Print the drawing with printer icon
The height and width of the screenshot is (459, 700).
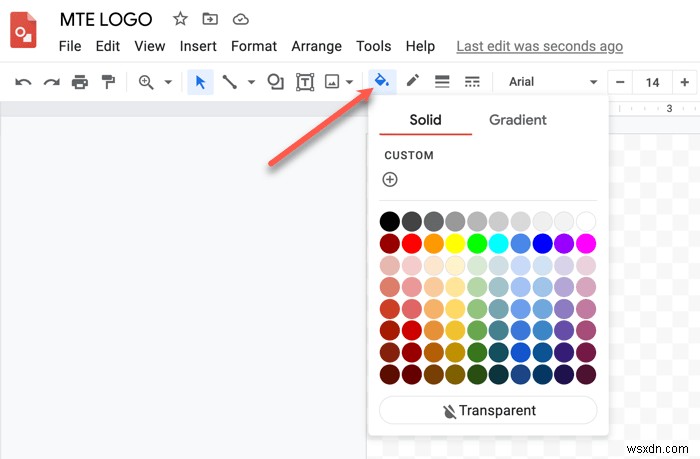80,82
